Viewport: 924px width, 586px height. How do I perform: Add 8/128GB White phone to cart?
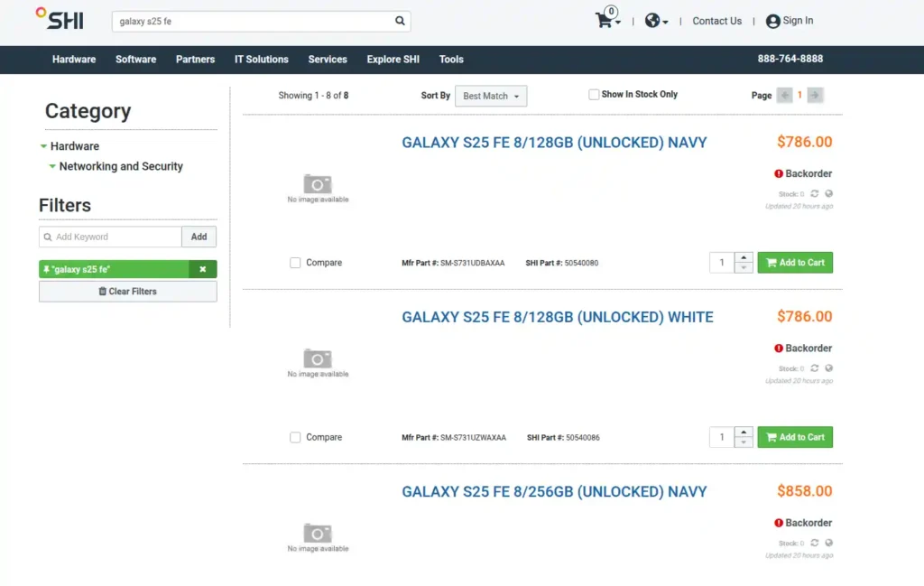[x=795, y=437]
